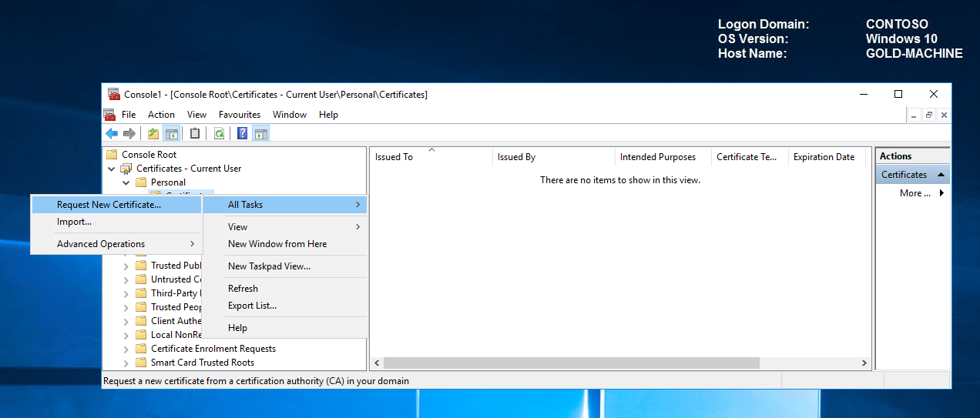Viewport: 980px width, 418px height.
Task: Expand the Untrusted Certificates tree node
Action: (x=126, y=279)
